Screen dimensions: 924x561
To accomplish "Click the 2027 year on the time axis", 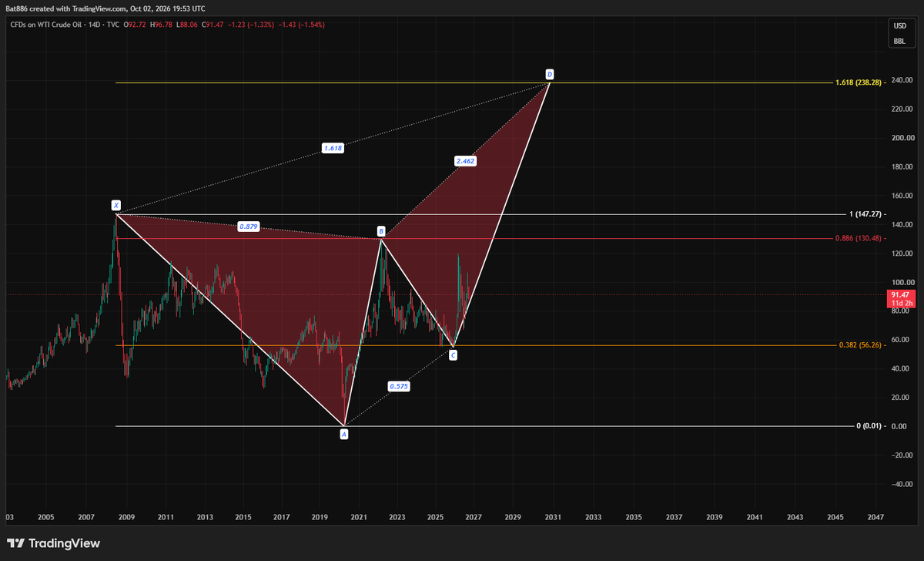I will [474, 517].
